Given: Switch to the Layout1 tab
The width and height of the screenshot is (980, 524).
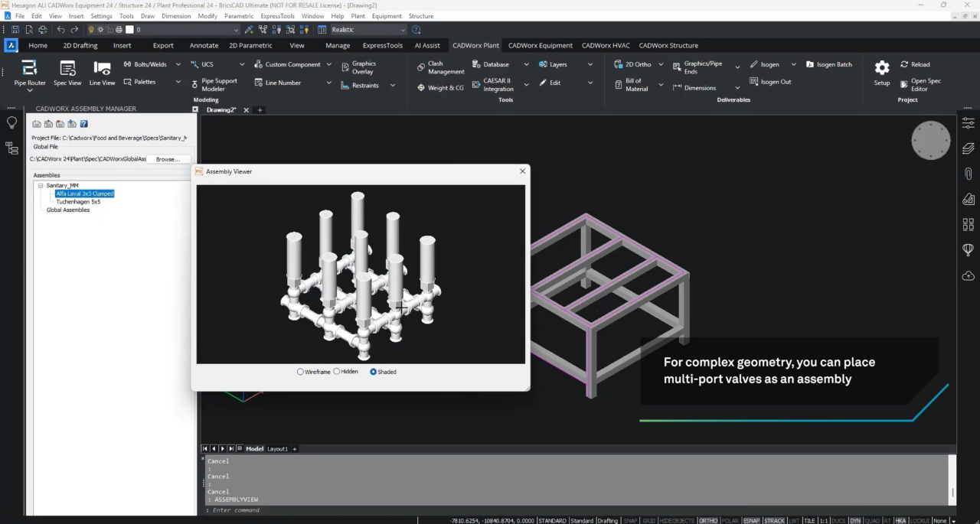Looking at the screenshot, I should 277,449.
